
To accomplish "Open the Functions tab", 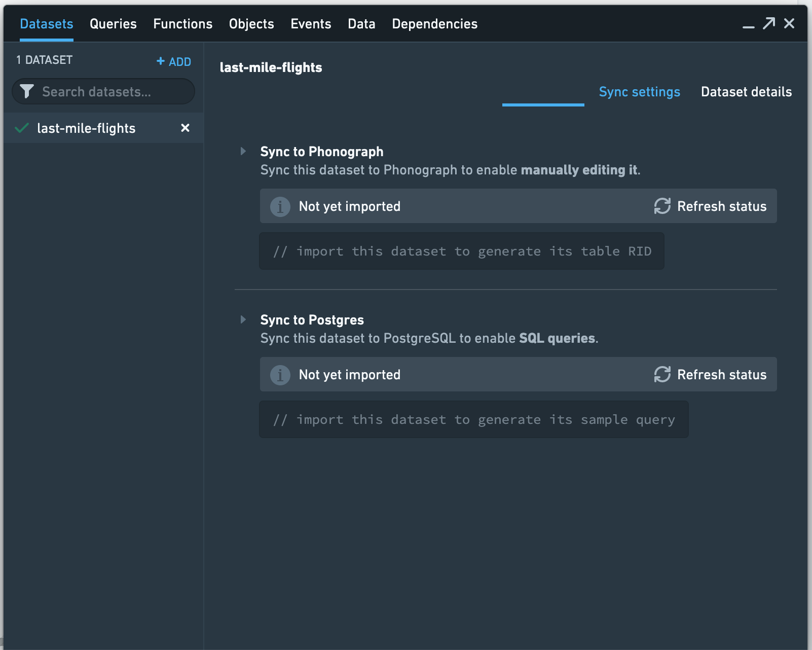I will click(x=183, y=24).
